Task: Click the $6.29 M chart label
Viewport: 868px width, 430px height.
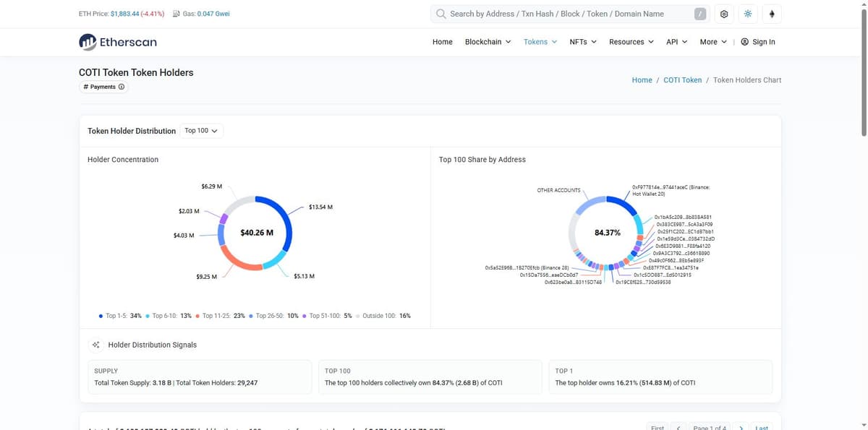Action: pos(212,186)
